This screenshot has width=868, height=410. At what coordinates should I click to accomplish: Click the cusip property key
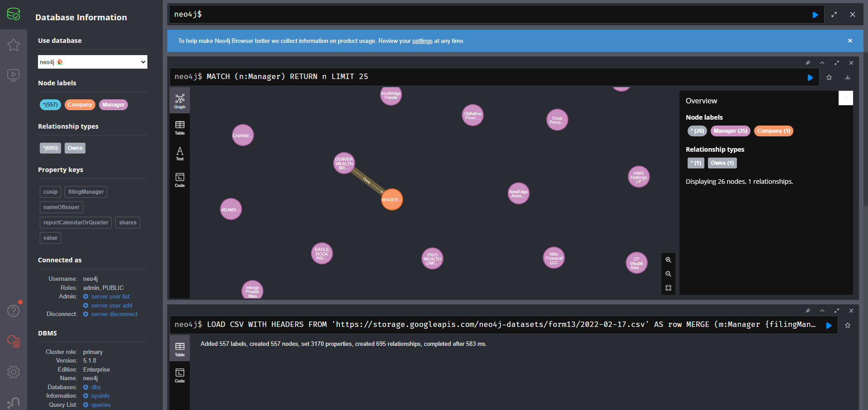click(x=51, y=192)
